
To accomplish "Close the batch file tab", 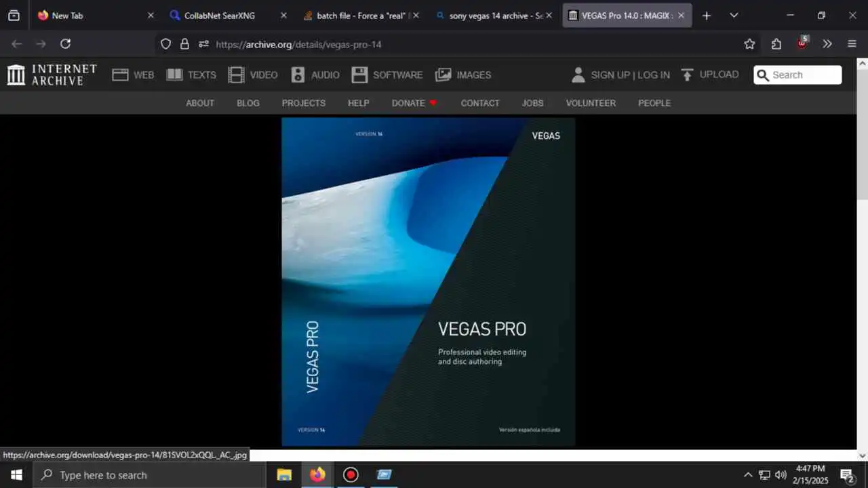I will (416, 15).
